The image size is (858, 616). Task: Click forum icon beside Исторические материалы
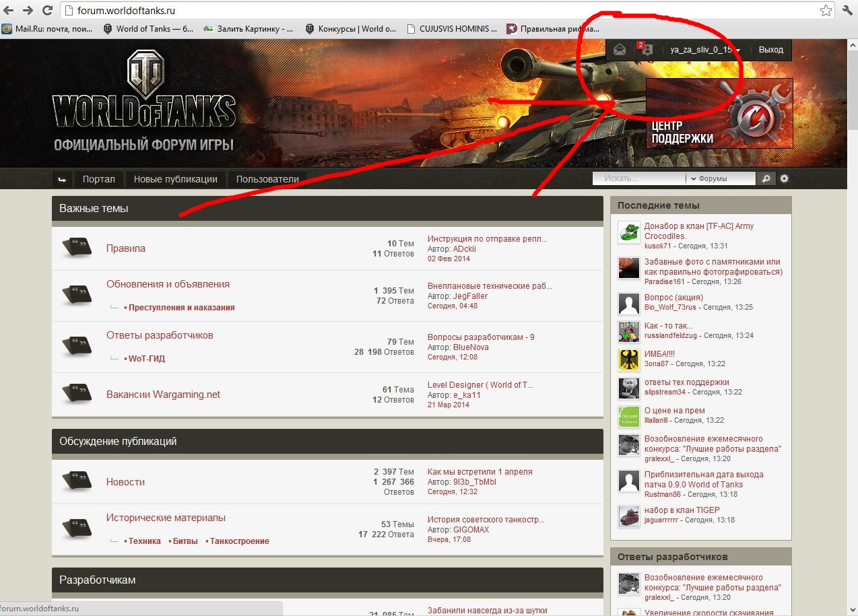click(x=77, y=528)
